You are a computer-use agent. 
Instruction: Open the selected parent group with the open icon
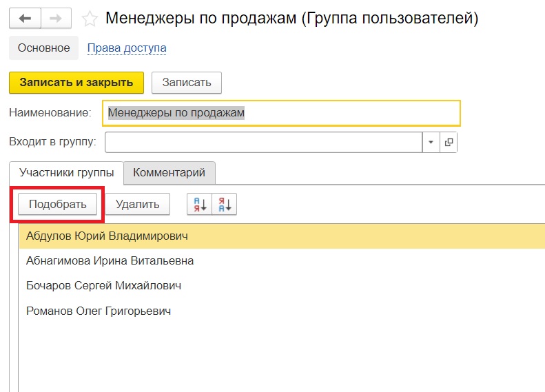[x=449, y=142]
